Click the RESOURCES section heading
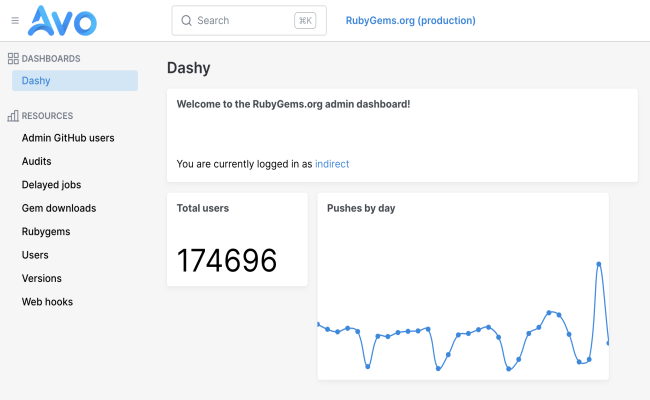 click(47, 116)
